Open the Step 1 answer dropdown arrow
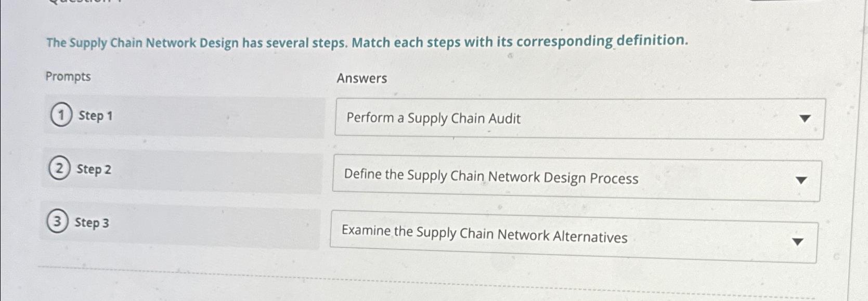Screen dimensions: 868x301 (x=805, y=118)
